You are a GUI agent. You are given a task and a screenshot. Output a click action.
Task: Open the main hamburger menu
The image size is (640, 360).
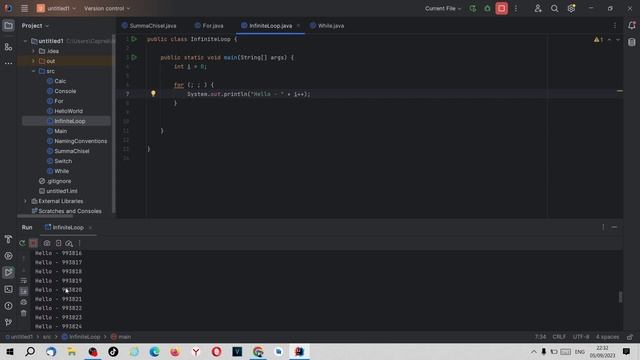pos(24,8)
